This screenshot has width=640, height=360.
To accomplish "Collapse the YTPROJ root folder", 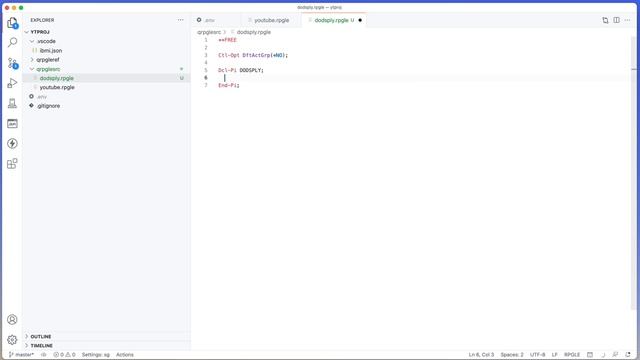I will tap(27, 32).
